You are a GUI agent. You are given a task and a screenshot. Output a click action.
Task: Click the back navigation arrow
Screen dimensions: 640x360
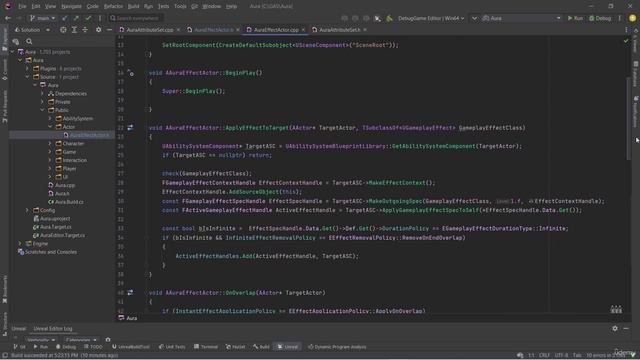[x=8, y=18]
